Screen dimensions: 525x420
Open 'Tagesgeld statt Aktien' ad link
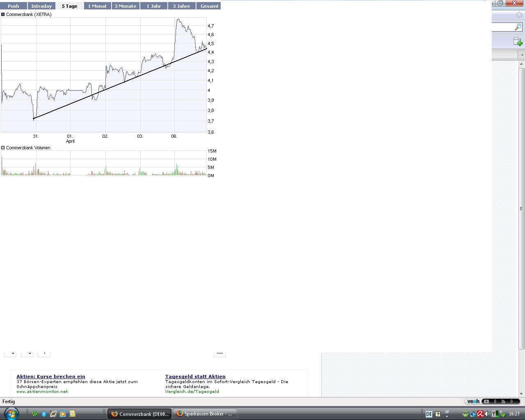click(195, 377)
